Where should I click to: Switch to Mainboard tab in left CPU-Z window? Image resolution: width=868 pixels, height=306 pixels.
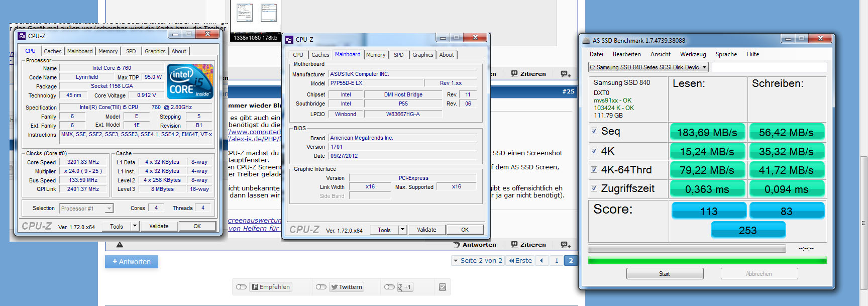80,51
